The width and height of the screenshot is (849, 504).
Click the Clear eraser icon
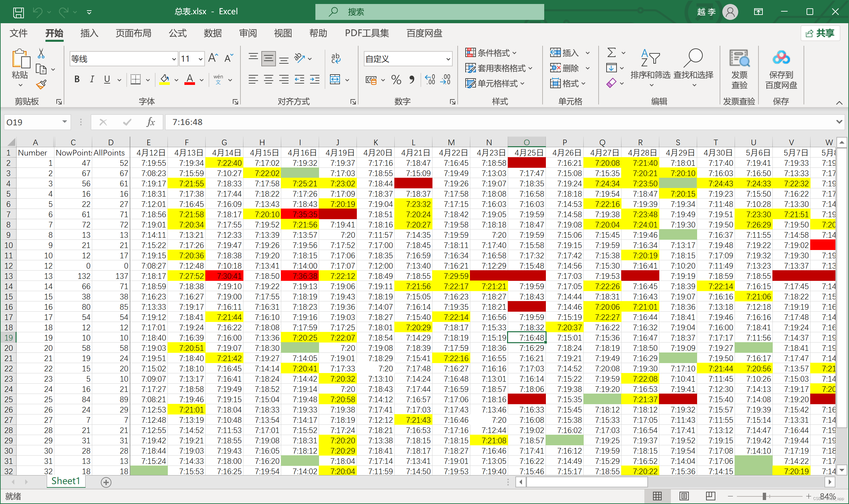tap(611, 83)
